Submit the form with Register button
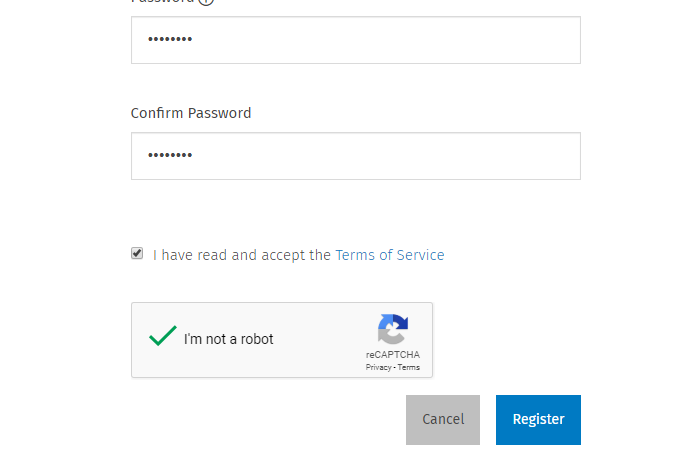Image resolution: width=683 pixels, height=470 pixels. coord(538,420)
